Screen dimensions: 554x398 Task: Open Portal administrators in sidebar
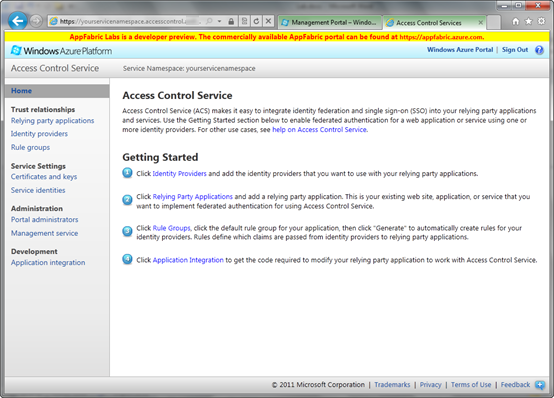click(x=45, y=220)
